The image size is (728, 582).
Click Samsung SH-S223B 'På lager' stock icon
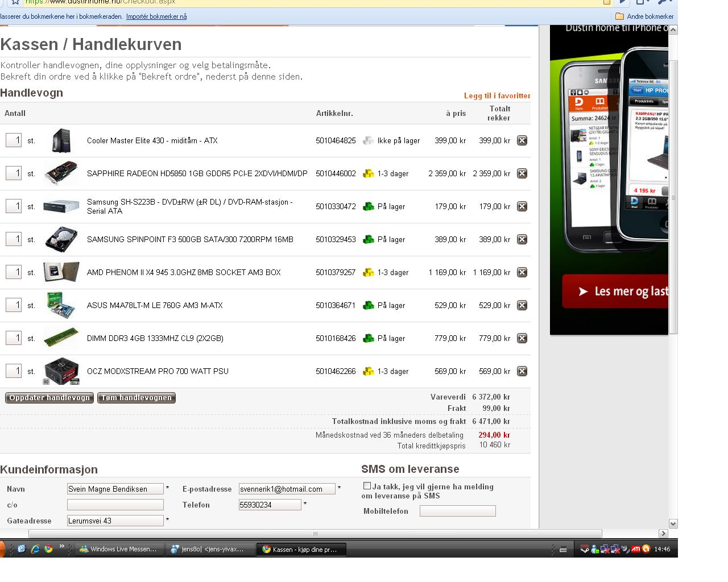click(369, 206)
